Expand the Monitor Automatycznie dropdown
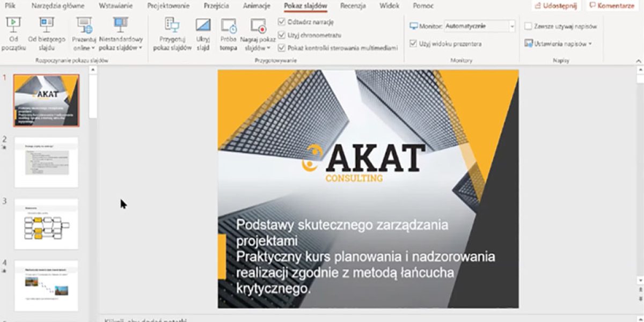 pos(511,26)
